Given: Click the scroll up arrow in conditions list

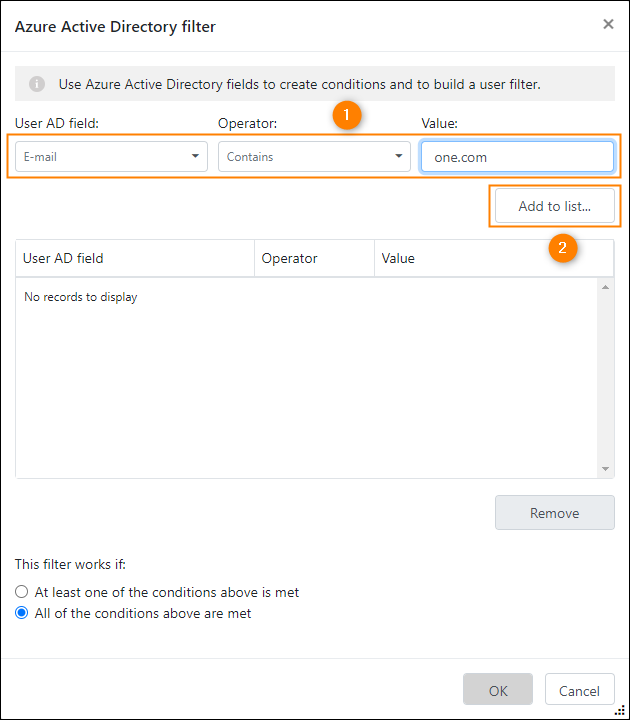Looking at the screenshot, I should pyautogui.click(x=605, y=287).
